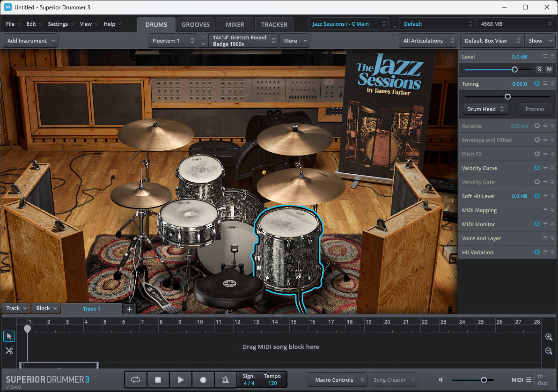Viewport: 558px width, 392px height.
Task: Open the Level section menu icon
Action: (x=545, y=56)
